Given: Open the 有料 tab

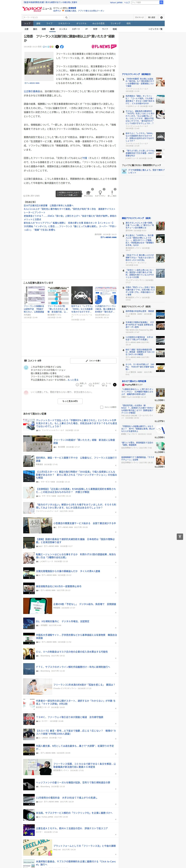Looking at the screenshot, I should point(128,24).
